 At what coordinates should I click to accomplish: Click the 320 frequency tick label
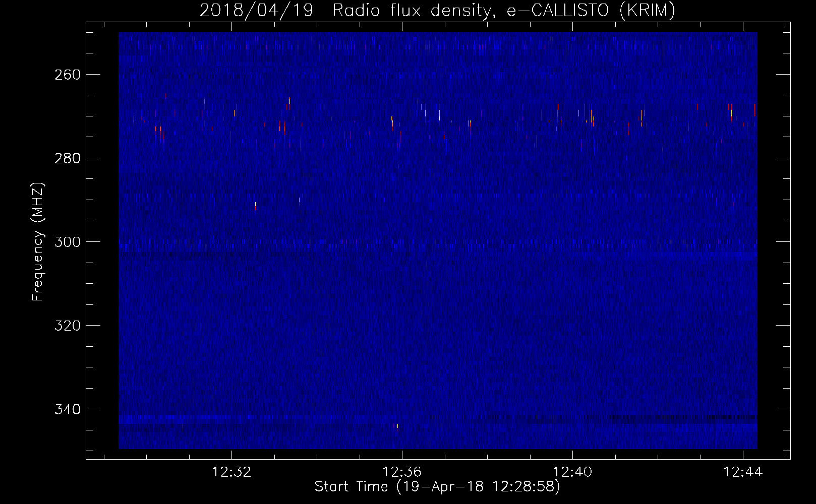coord(67,326)
